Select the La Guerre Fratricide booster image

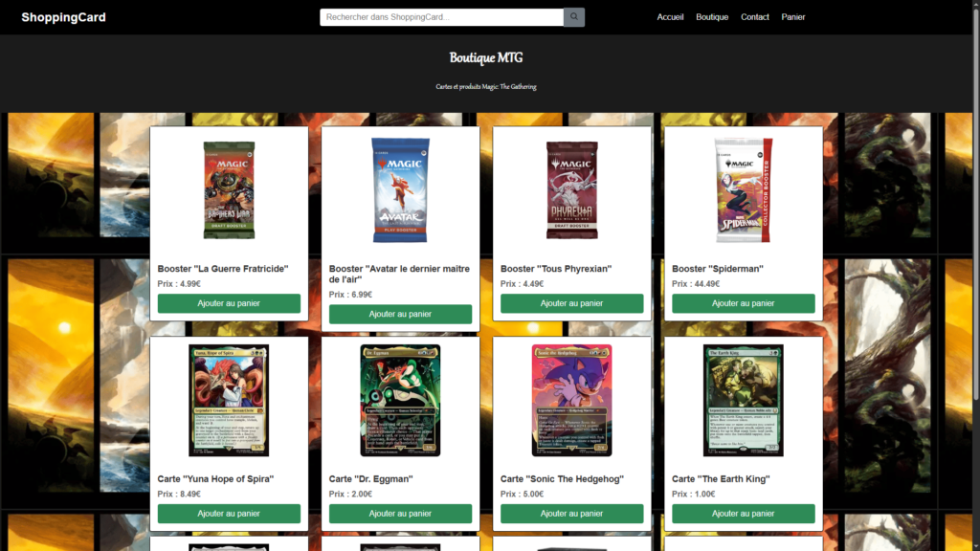229,189
